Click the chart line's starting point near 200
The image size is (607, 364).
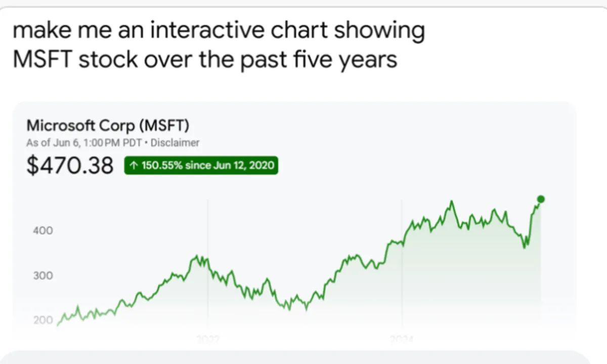point(58,325)
